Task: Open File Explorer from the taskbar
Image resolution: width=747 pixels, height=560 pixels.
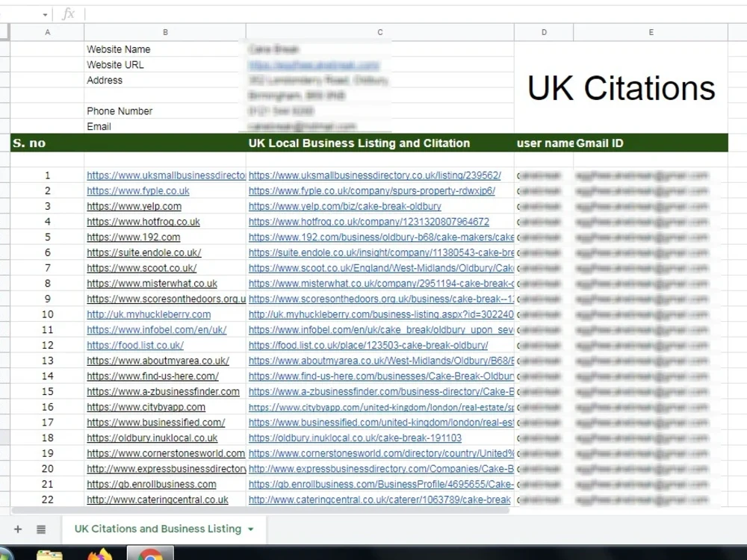Action: coord(49,555)
